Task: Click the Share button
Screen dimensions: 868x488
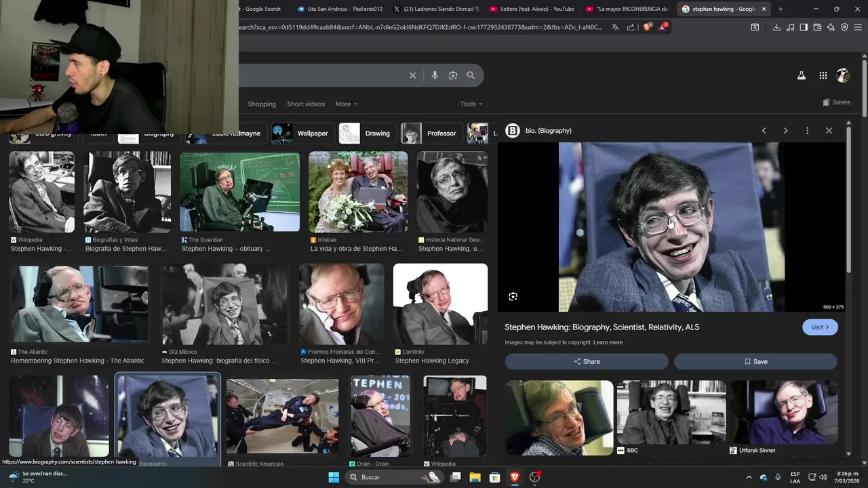Action: tap(587, 361)
